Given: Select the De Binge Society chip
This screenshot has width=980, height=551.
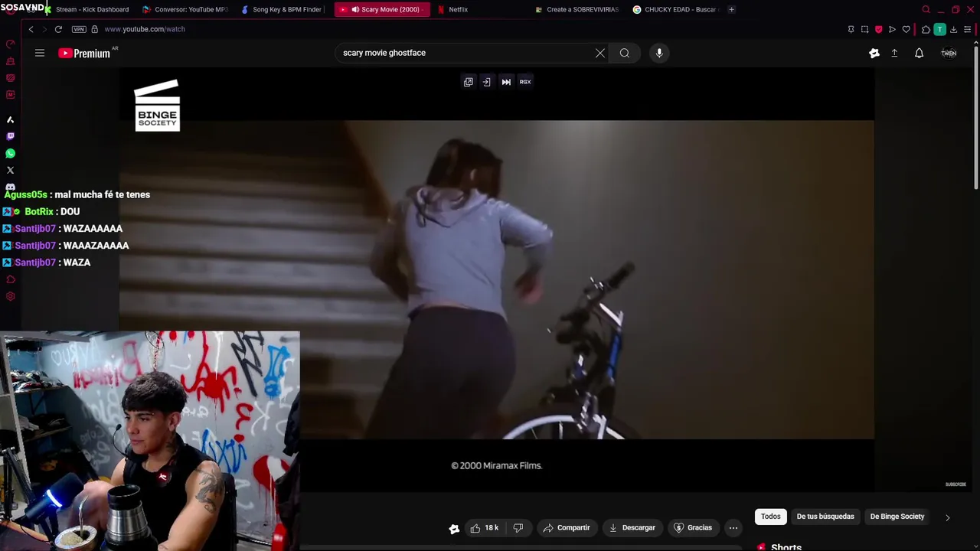Looking at the screenshot, I should [897, 517].
